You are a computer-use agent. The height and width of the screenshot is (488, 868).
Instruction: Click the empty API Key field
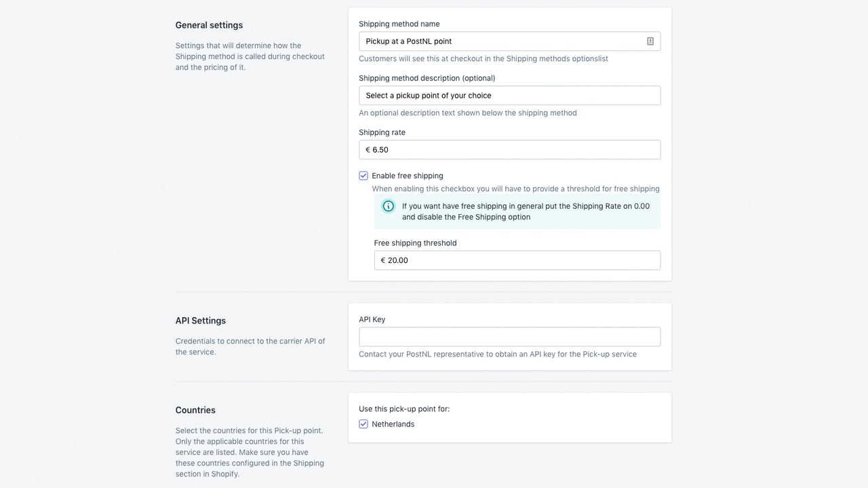pos(509,337)
